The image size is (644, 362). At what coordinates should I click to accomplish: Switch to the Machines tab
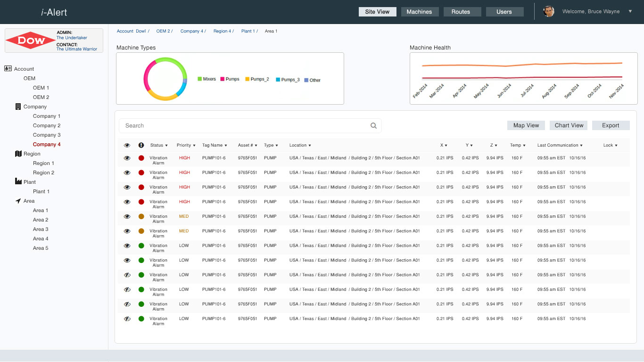click(x=419, y=12)
